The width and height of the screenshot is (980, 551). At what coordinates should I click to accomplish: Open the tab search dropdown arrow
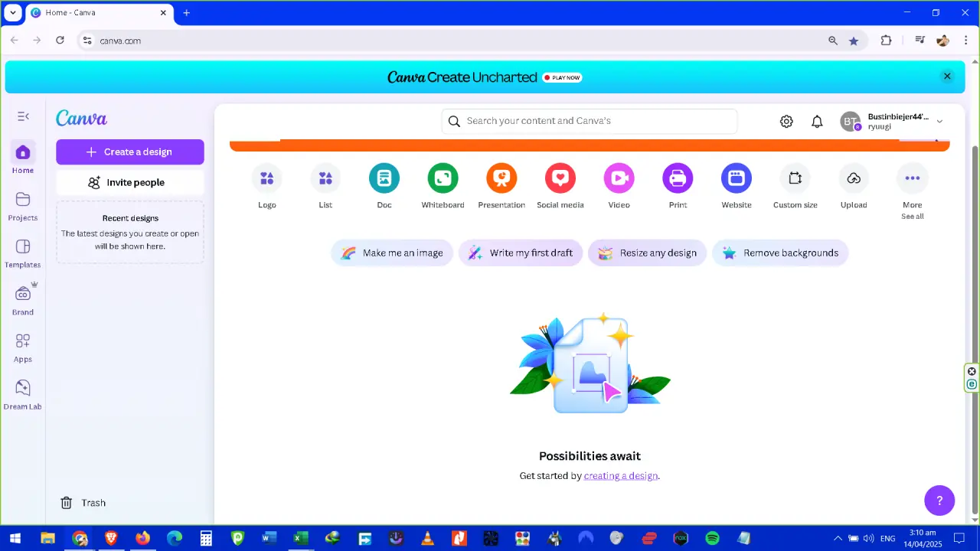[x=12, y=12]
